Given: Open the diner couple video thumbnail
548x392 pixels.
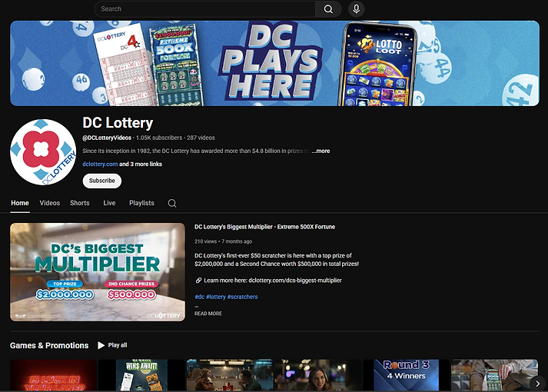Looking at the screenshot, I should pos(230,375).
